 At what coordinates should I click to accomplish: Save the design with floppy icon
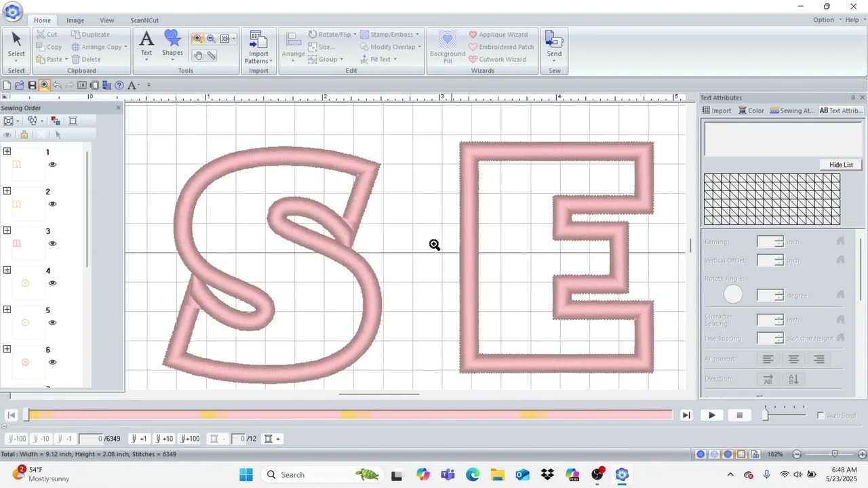[x=32, y=85]
